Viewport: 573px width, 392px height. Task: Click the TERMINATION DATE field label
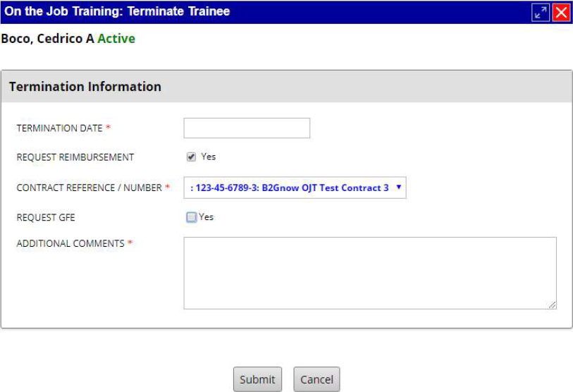click(x=59, y=128)
